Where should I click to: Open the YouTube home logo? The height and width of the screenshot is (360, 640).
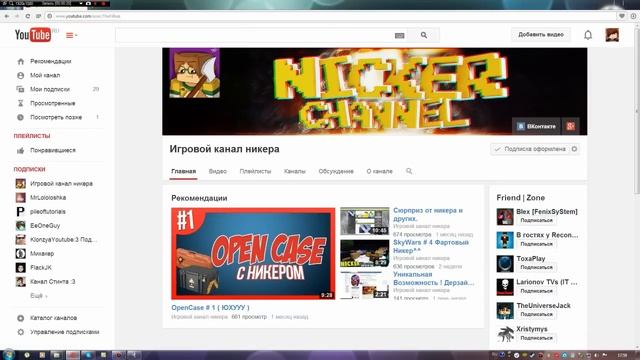(33, 35)
